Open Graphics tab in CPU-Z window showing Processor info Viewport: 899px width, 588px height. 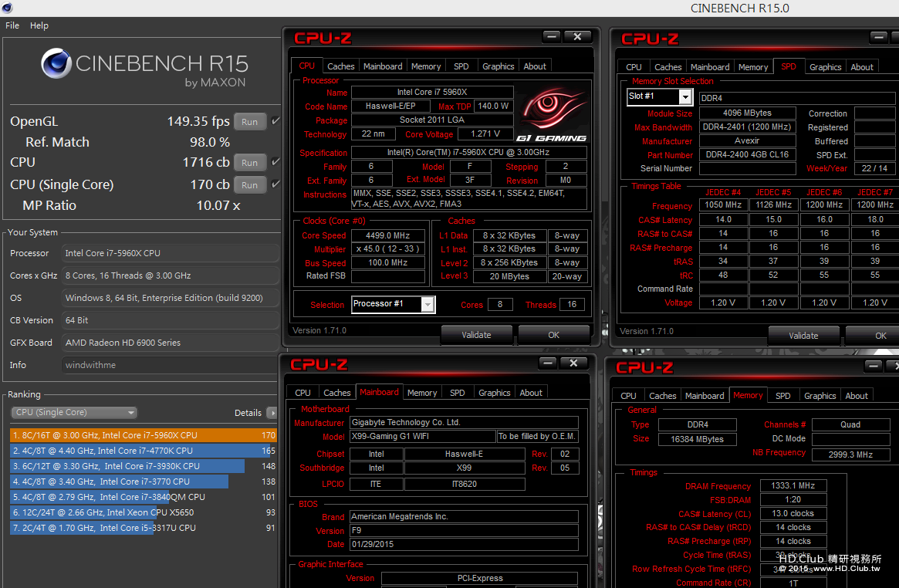click(499, 66)
